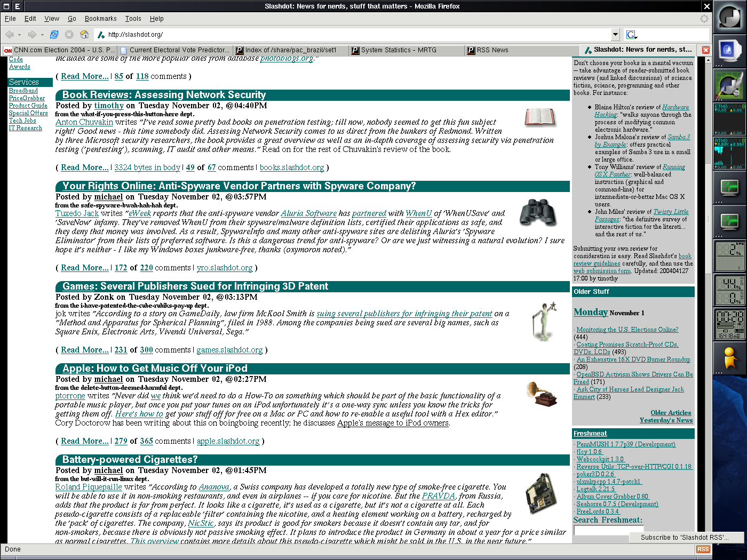Click the digital clock dock app
The image size is (747, 560).
tap(729, 324)
